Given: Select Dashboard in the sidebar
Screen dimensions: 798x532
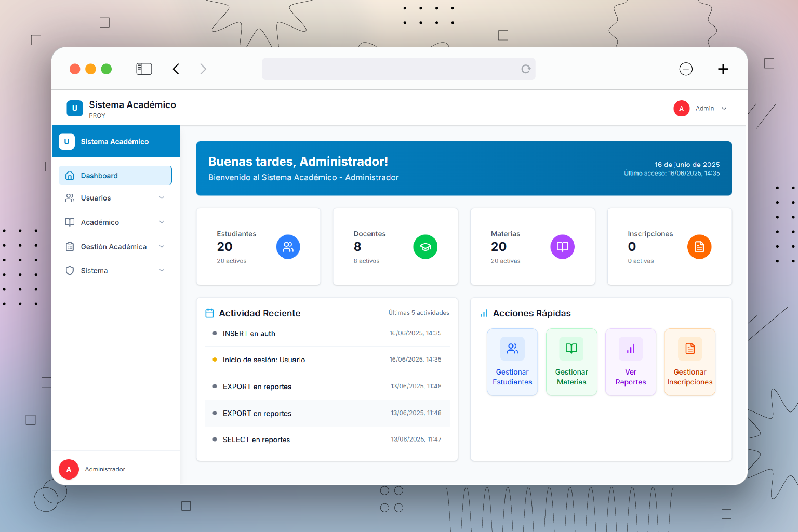Looking at the screenshot, I should [115, 176].
